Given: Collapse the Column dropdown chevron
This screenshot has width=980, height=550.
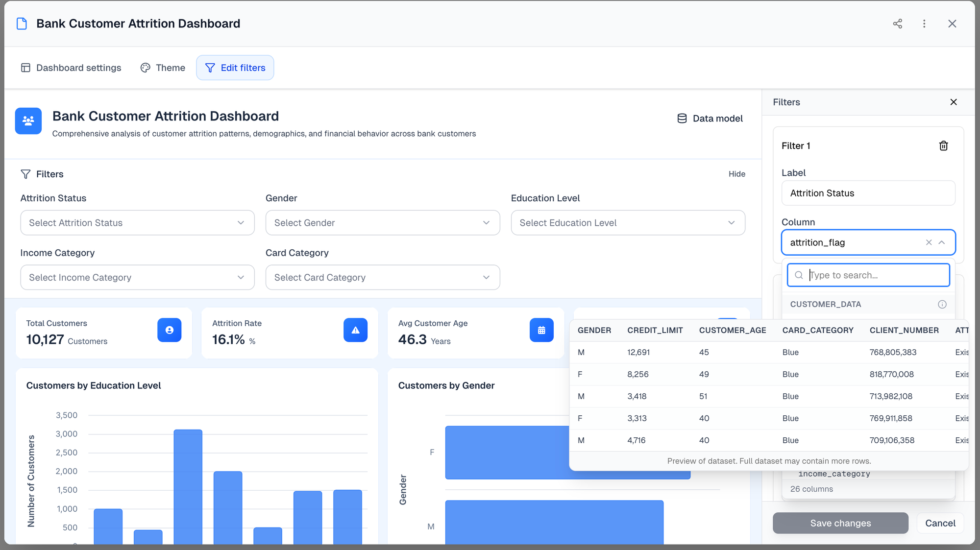Looking at the screenshot, I should click(x=942, y=242).
